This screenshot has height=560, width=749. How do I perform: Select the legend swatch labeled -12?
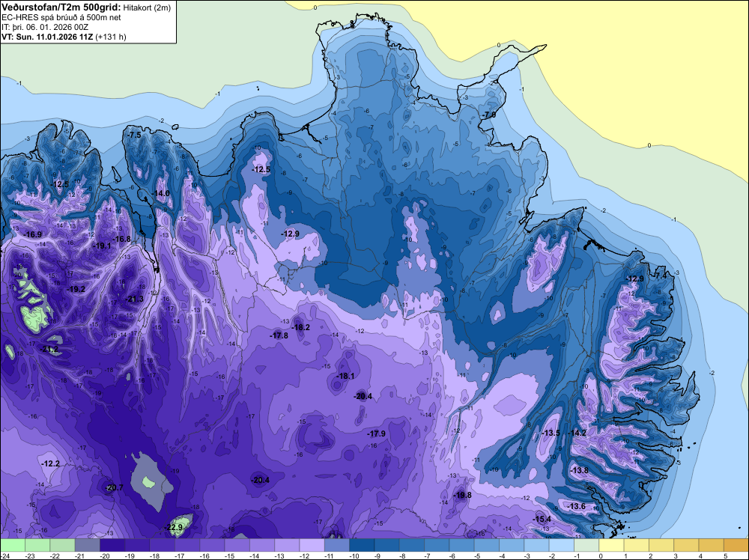point(312,545)
